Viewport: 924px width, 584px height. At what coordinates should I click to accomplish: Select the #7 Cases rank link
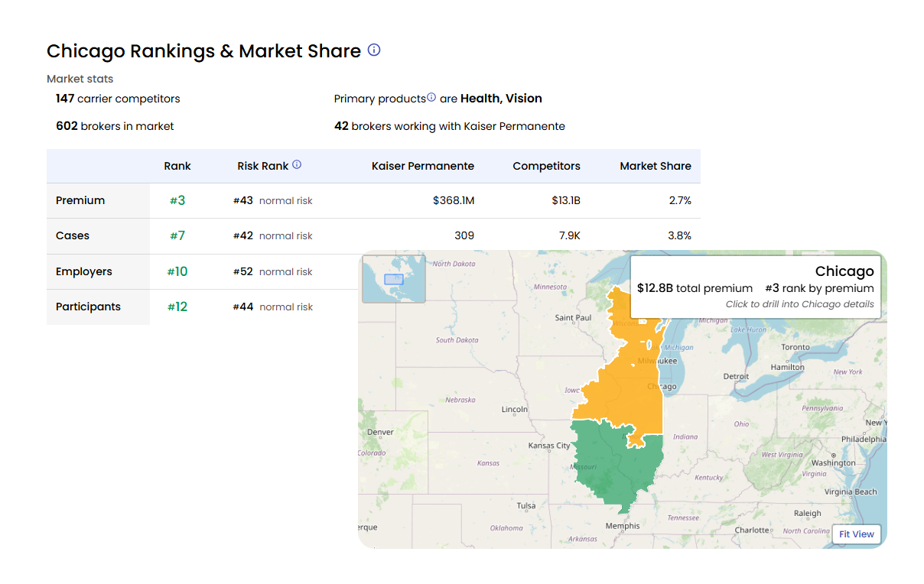pyautogui.click(x=177, y=235)
